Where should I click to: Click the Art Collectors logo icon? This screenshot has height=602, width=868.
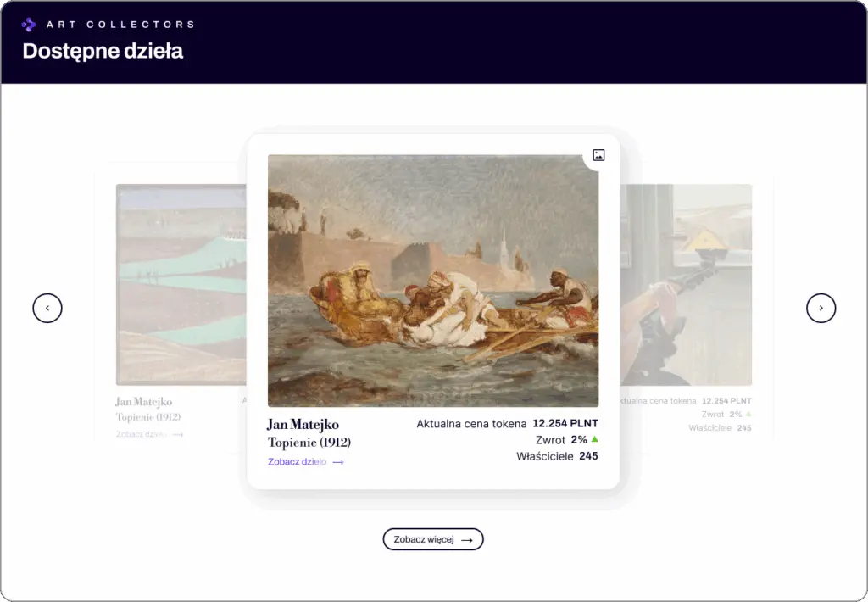(x=29, y=25)
